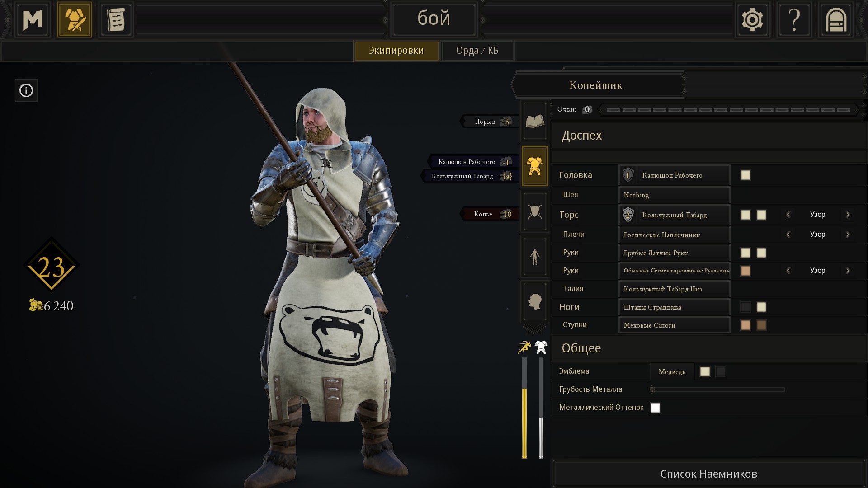Open the face head profile icon
Screen dimensions: 868x488
(535, 301)
